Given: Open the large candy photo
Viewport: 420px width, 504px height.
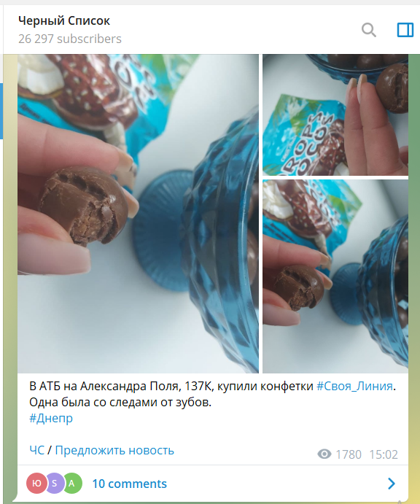Looking at the screenshot, I should click(139, 214).
